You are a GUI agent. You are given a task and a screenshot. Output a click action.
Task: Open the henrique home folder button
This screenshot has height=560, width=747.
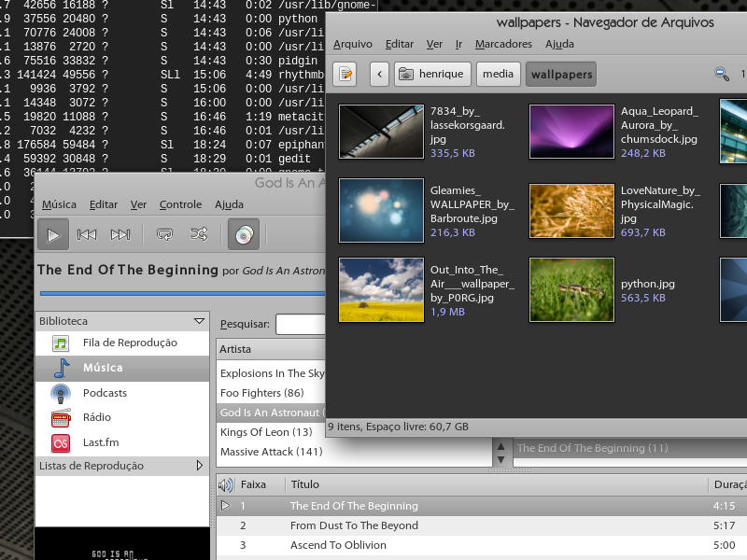432,75
